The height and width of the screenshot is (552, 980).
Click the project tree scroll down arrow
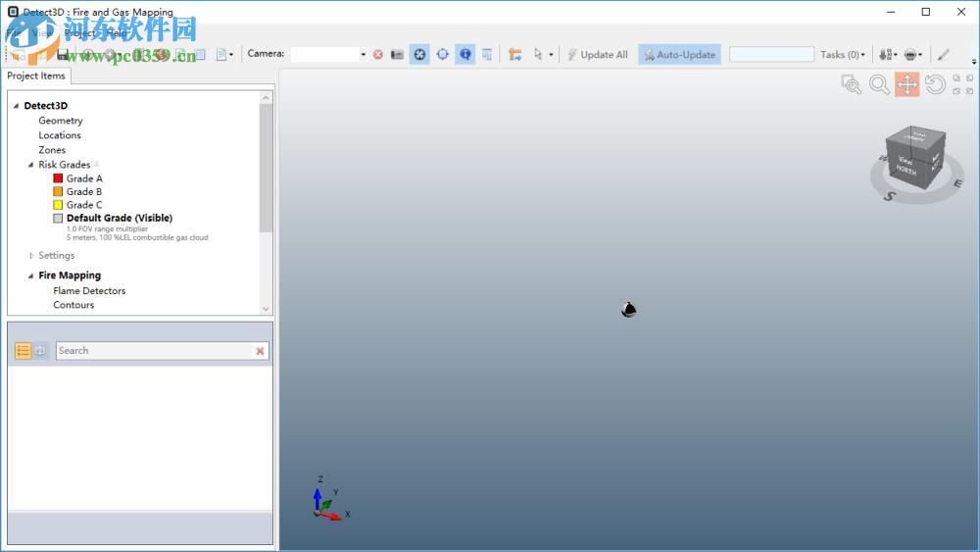pos(266,309)
